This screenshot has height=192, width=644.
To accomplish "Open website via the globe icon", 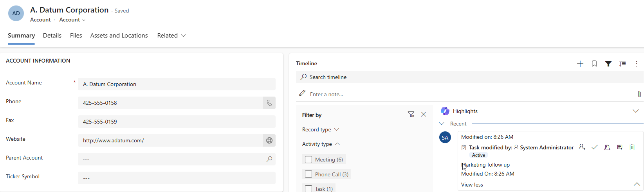I will [269, 140].
